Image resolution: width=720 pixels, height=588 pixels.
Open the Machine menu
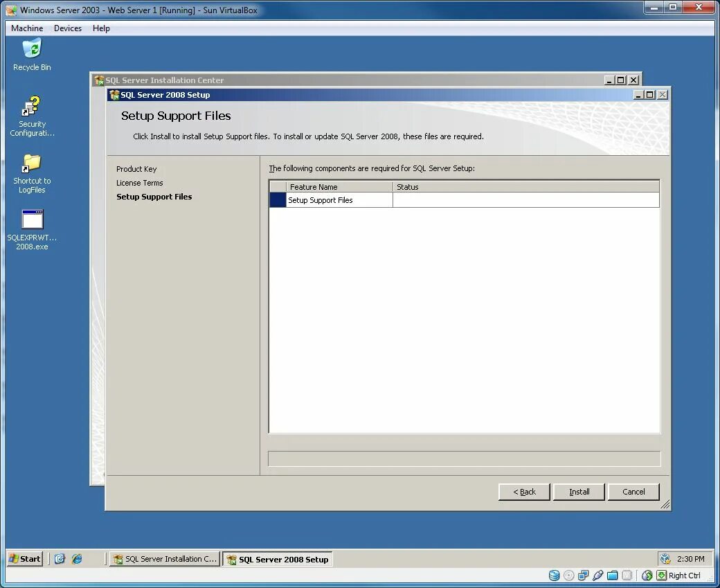27,28
